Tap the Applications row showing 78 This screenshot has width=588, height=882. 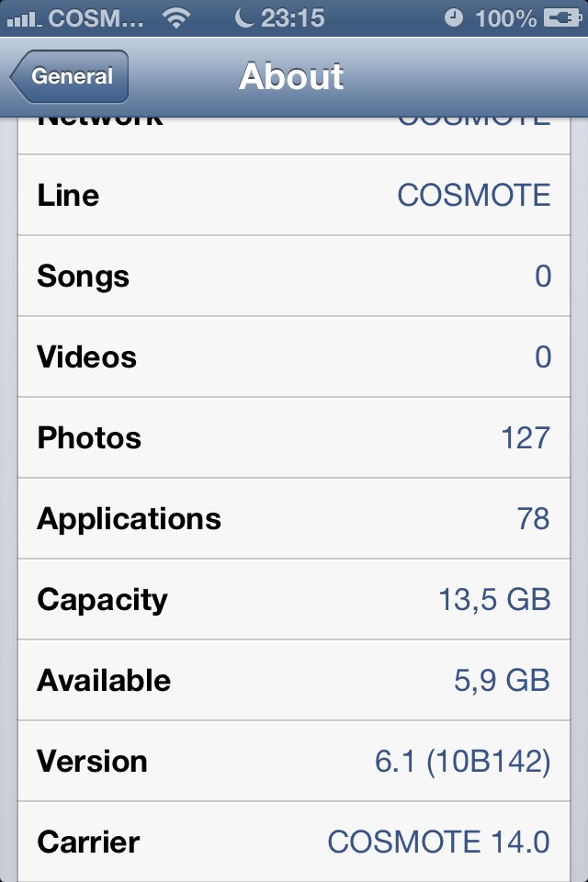coord(294,518)
